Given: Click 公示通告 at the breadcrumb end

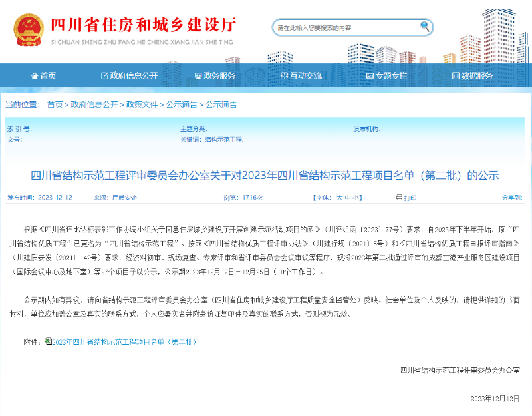Looking at the screenshot, I should [x=221, y=104].
